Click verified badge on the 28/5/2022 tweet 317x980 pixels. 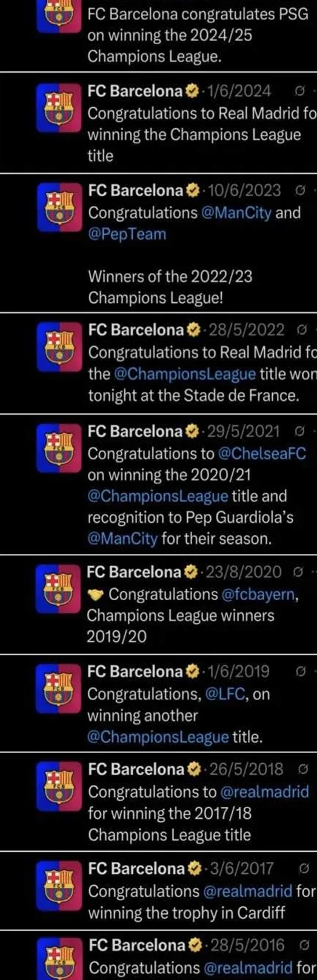pyautogui.click(x=192, y=330)
